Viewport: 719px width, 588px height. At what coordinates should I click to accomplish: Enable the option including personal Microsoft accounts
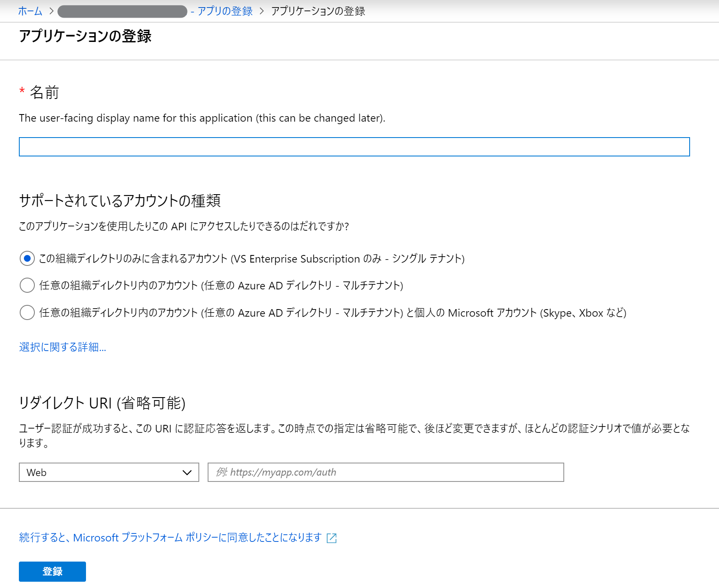(x=27, y=312)
